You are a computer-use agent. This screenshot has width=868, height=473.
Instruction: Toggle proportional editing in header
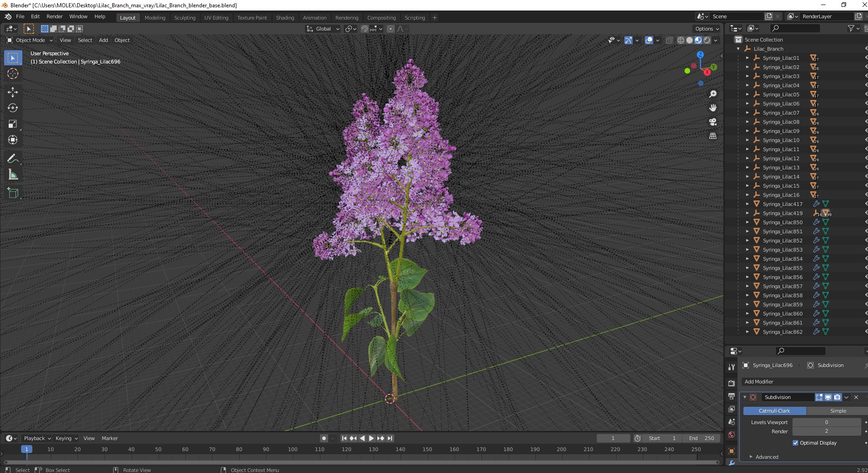[x=391, y=29]
